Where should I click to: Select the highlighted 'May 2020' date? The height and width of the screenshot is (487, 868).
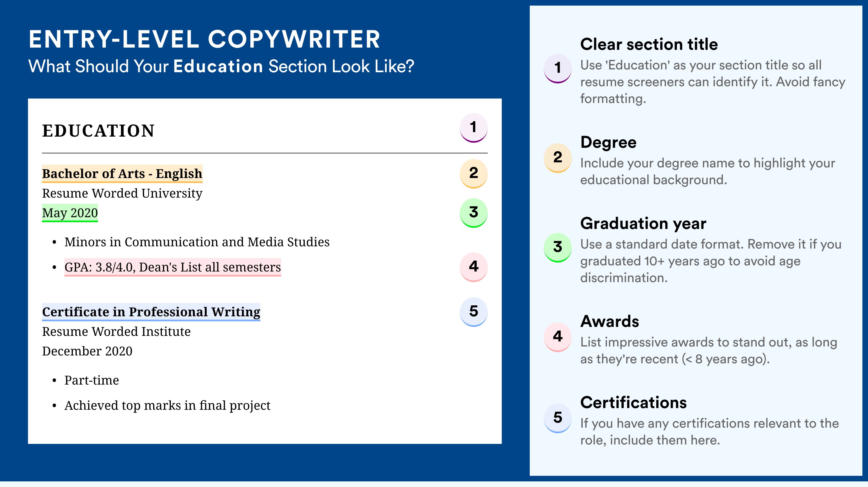[x=70, y=213]
